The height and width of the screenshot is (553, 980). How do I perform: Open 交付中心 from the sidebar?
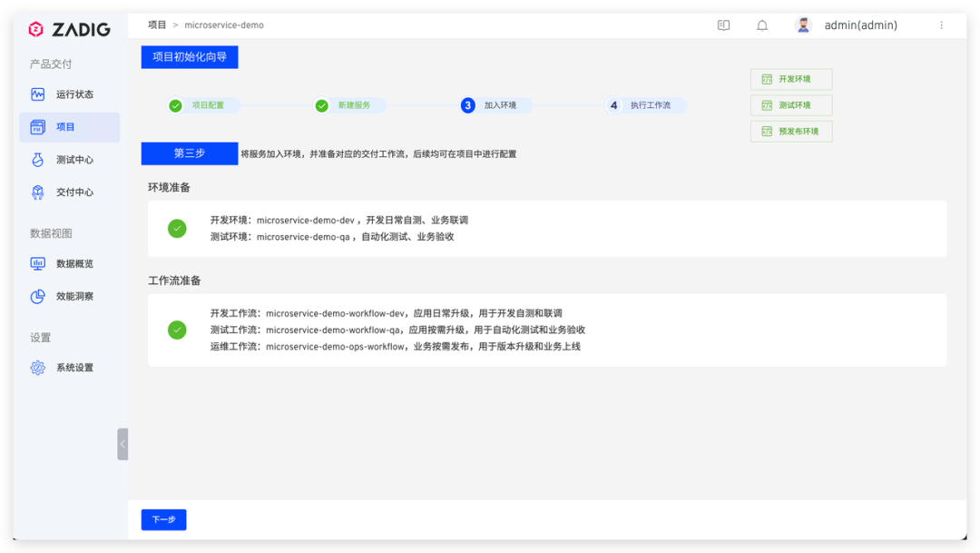(x=69, y=192)
